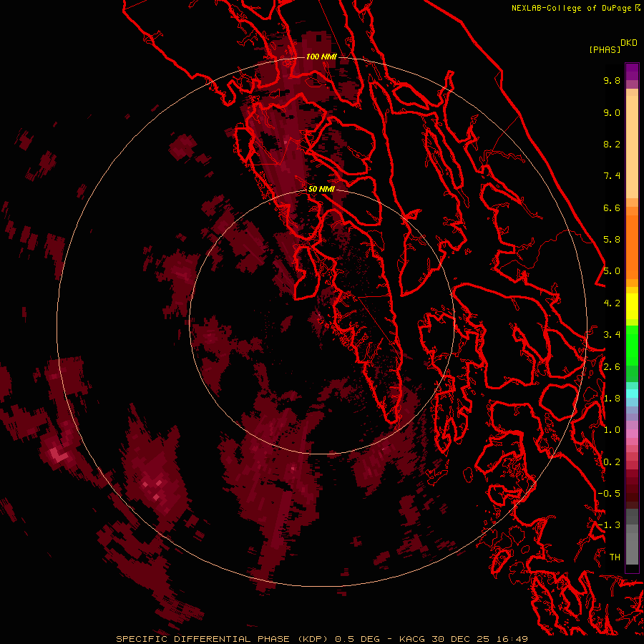Viewport: 644px width, 644px height.
Task: Click the TH threshold label
Action: tap(615, 557)
